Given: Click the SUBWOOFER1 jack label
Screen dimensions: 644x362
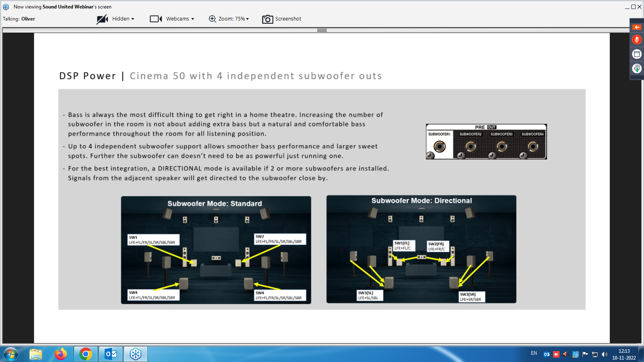Looking at the screenshot, I should coord(439,134).
